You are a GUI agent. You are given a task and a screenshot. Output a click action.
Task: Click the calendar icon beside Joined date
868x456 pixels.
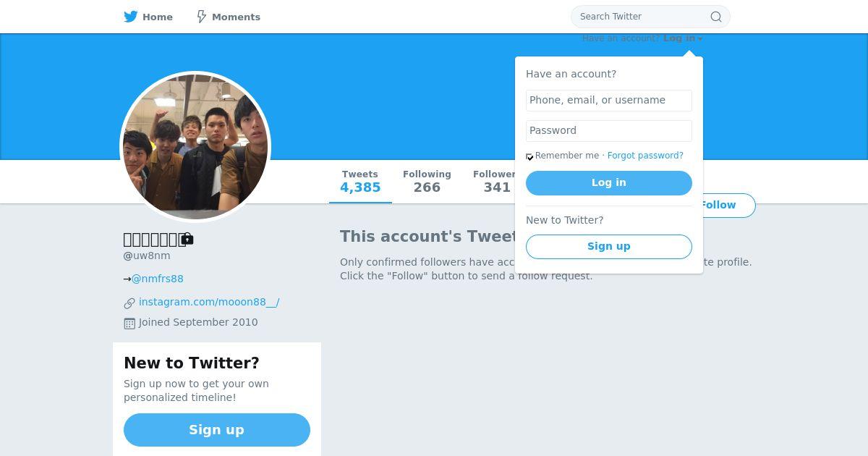point(129,324)
